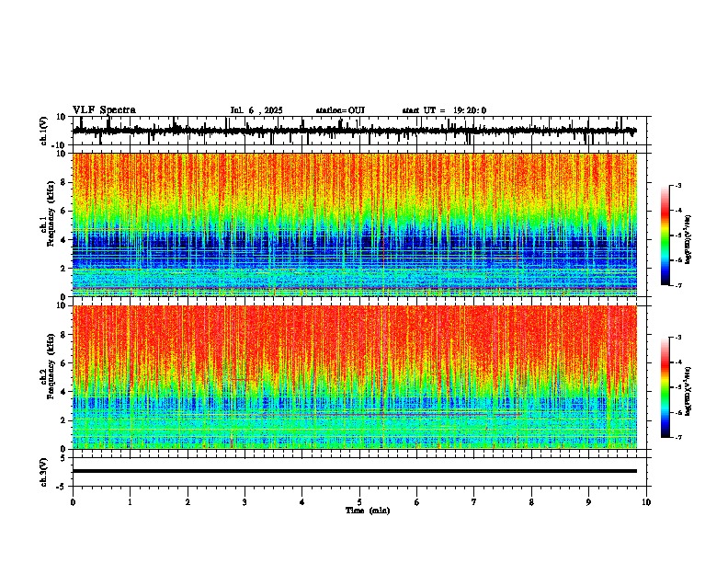Click time-axis tick label "4"
This screenshot has width=728, height=563.
pyautogui.click(x=302, y=502)
